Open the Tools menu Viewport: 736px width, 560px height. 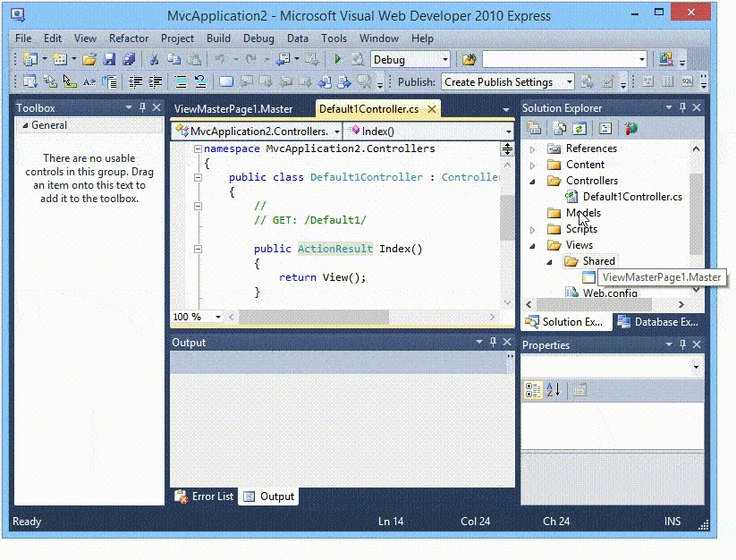pyautogui.click(x=334, y=38)
